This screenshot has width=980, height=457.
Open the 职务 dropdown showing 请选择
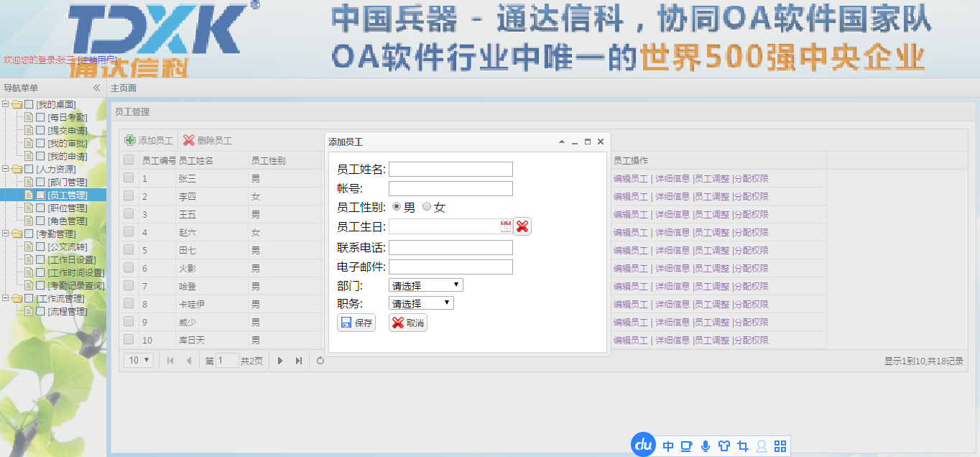tap(421, 303)
